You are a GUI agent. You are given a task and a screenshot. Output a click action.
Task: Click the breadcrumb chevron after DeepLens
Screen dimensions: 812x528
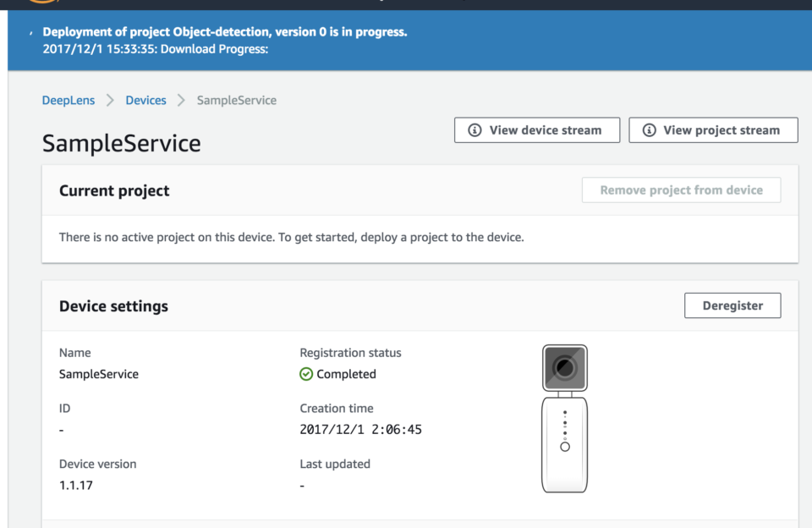pos(110,100)
